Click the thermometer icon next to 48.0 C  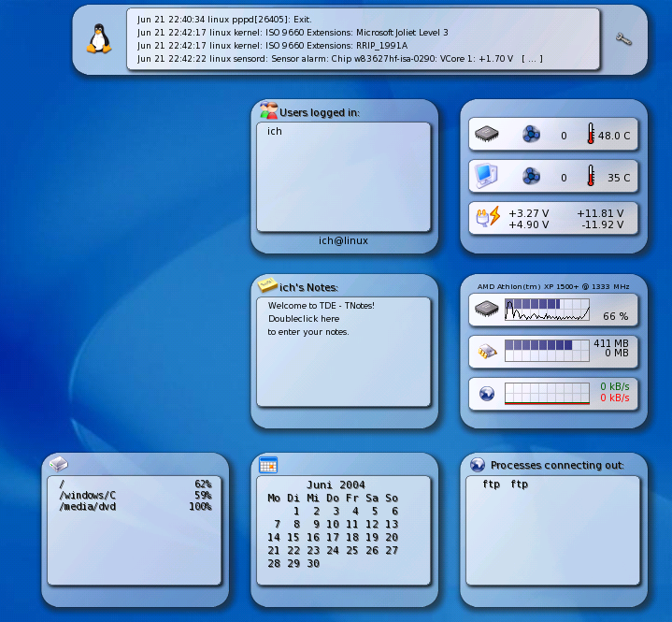(591, 134)
